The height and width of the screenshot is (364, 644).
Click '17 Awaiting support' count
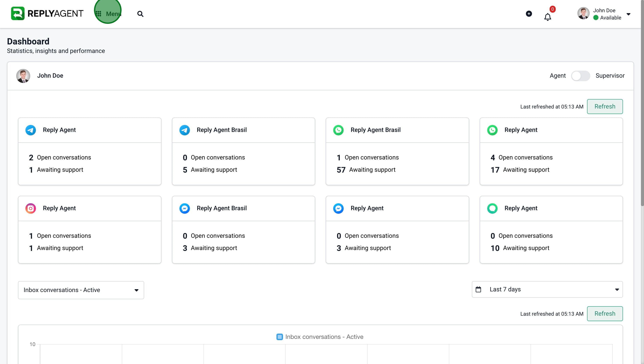(x=520, y=170)
